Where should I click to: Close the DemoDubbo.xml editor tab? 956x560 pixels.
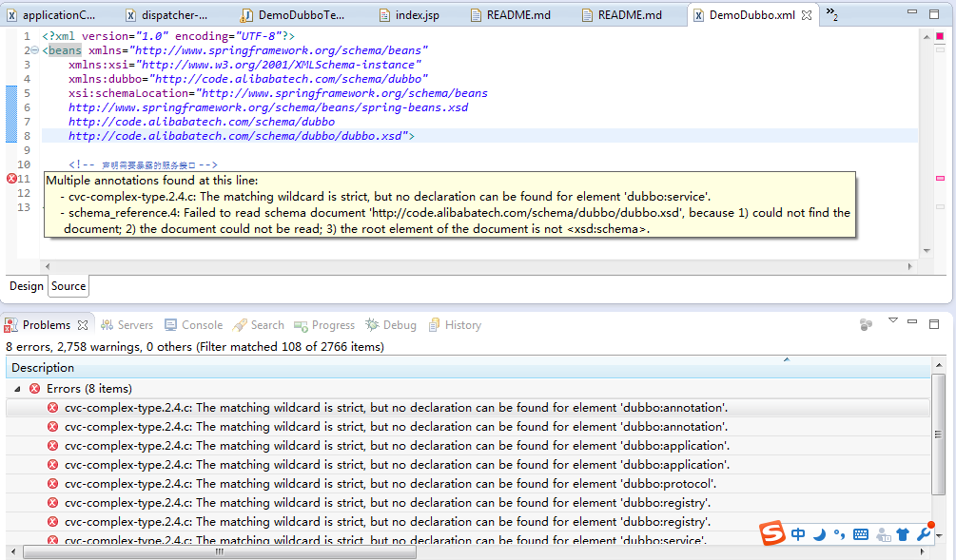click(x=807, y=15)
